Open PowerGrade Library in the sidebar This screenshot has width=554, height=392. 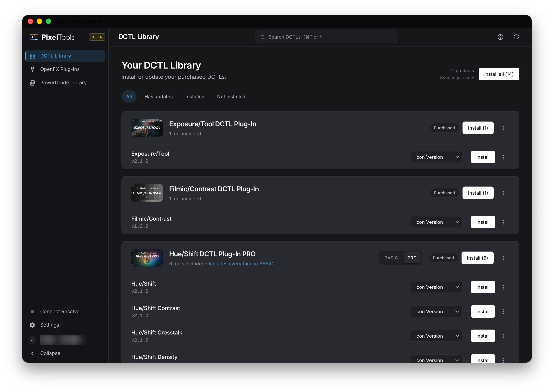tap(65, 83)
